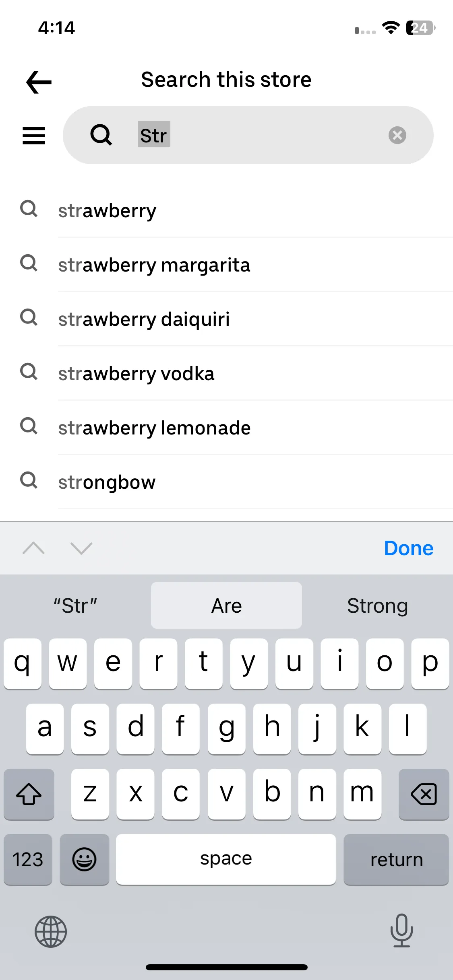
Task: Tap the search field containing "Str"
Action: [x=248, y=135]
